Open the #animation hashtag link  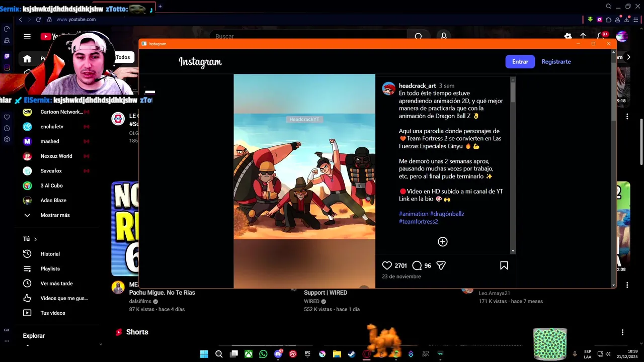414,214
